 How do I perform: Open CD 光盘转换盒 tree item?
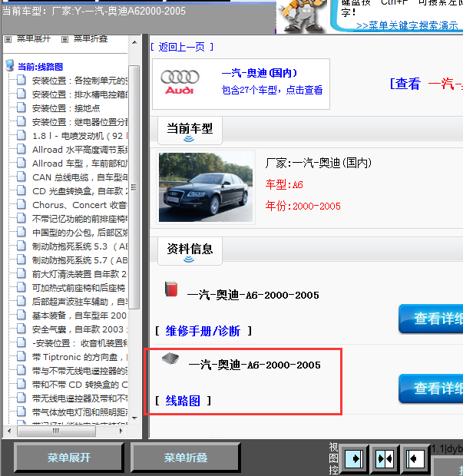[x=80, y=191]
